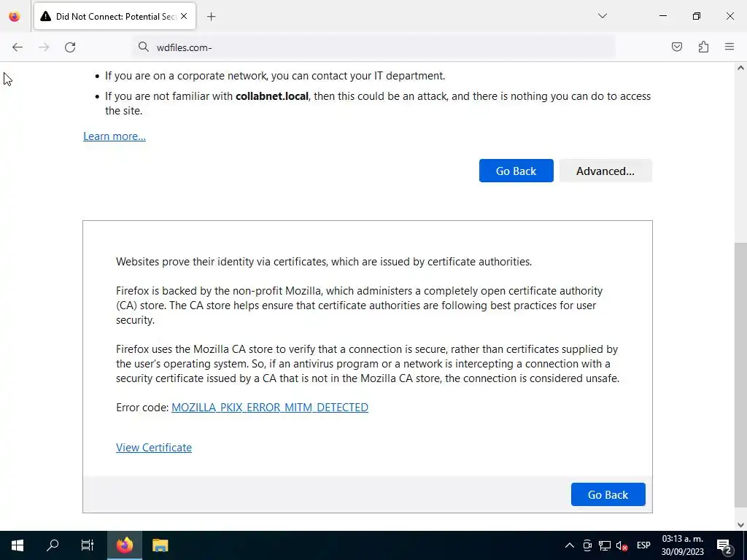Click the Firefox taskbar icon
Image resolution: width=747 pixels, height=560 pixels.
click(x=124, y=545)
